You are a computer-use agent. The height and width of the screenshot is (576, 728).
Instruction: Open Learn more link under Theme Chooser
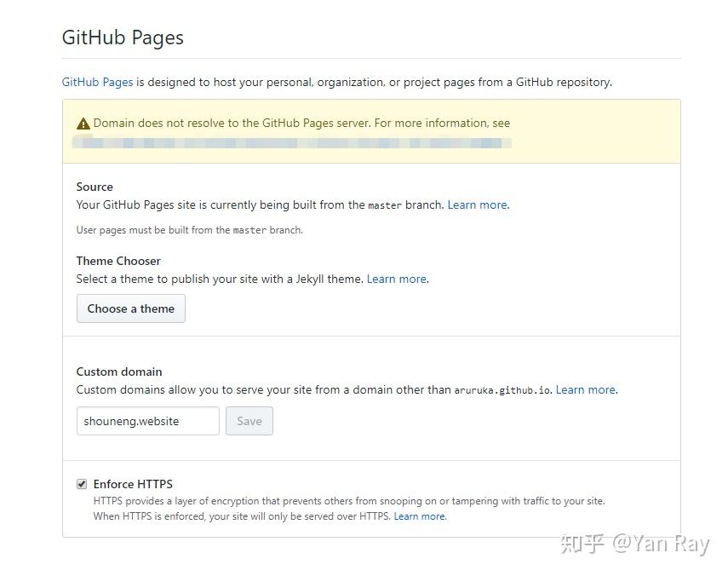point(398,279)
